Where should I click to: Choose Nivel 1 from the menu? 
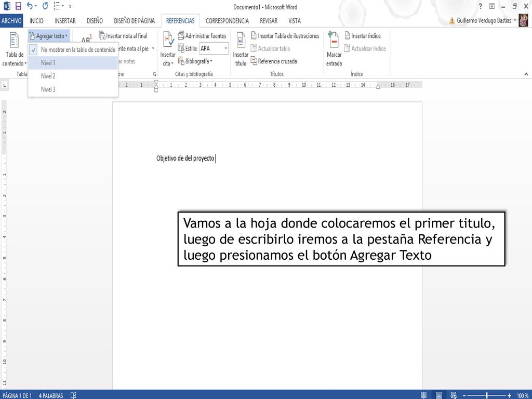pos(73,63)
